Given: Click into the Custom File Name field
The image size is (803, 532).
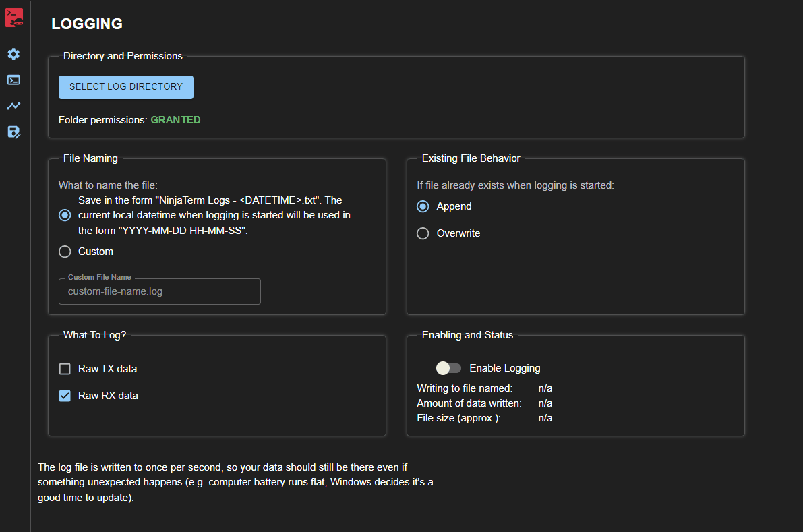Looking at the screenshot, I should (159, 292).
